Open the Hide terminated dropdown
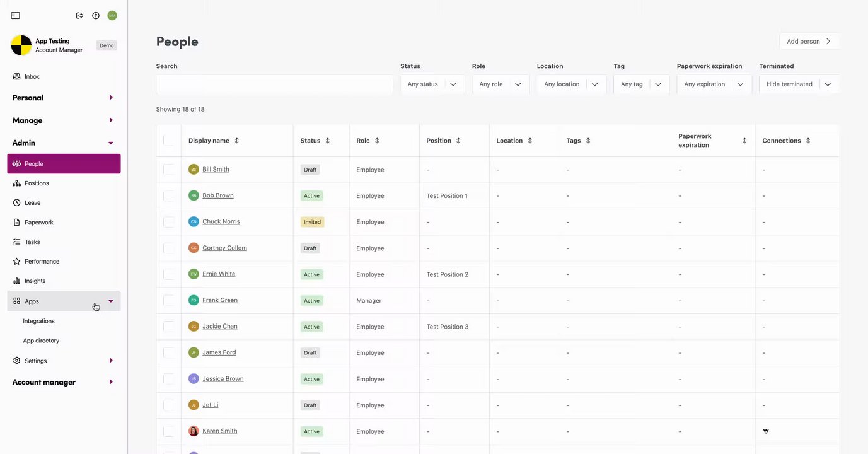 799,84
